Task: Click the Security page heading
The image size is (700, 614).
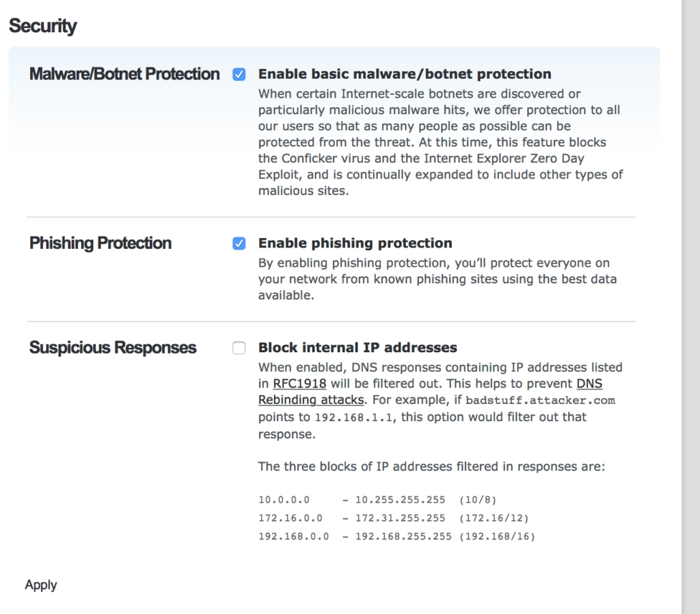Action: pos(42,26)
